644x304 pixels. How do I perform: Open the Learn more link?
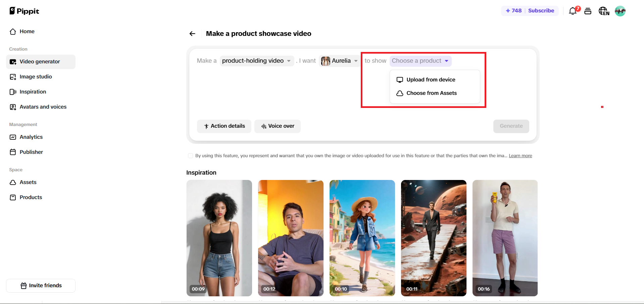coord(520,156)
